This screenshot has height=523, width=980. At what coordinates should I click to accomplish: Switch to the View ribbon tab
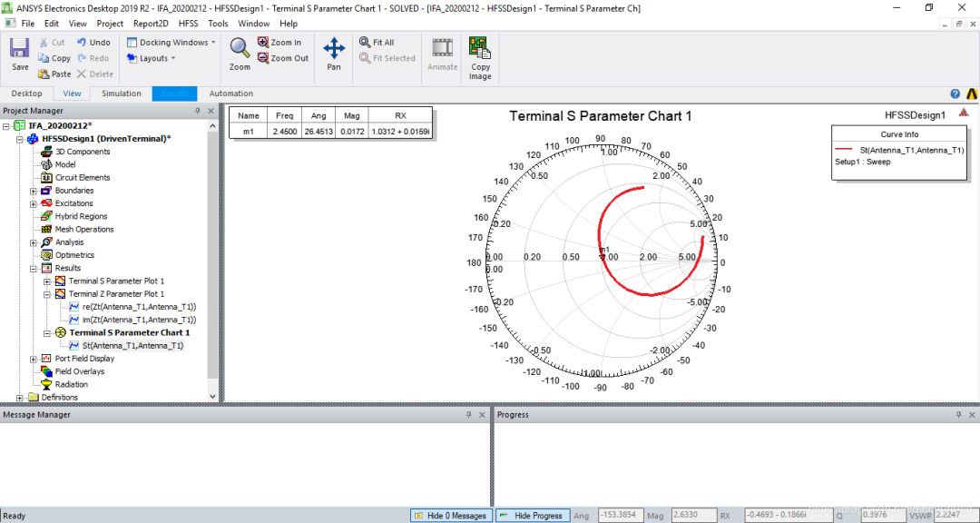72,94
